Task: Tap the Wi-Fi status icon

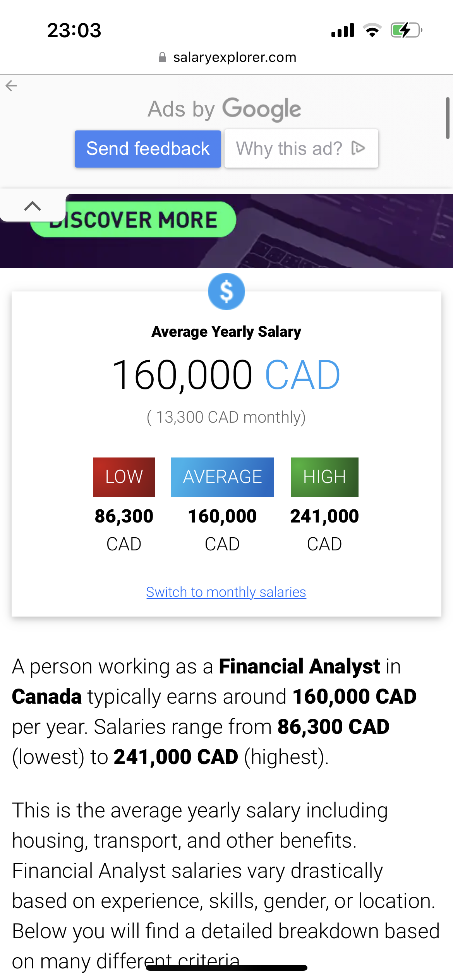Action: coord(372,30)
